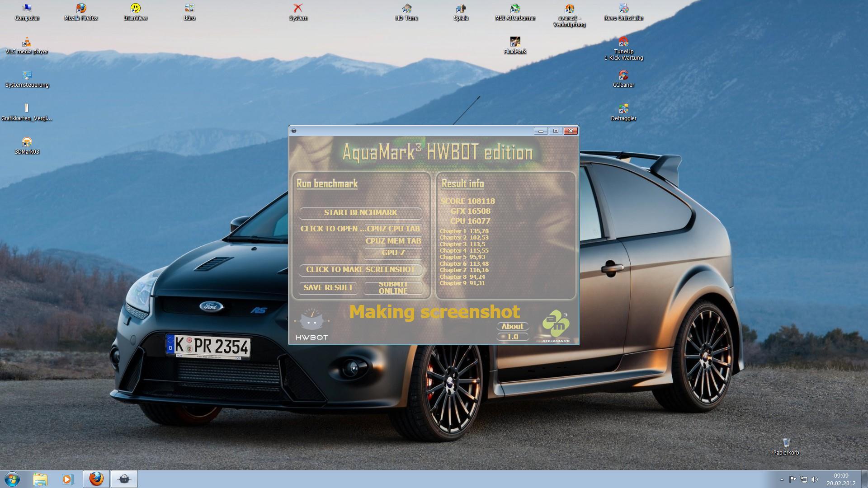Click the SCORE 108118 result text
The height and width of the screenshot is (488, 868).
pos(467,201)
